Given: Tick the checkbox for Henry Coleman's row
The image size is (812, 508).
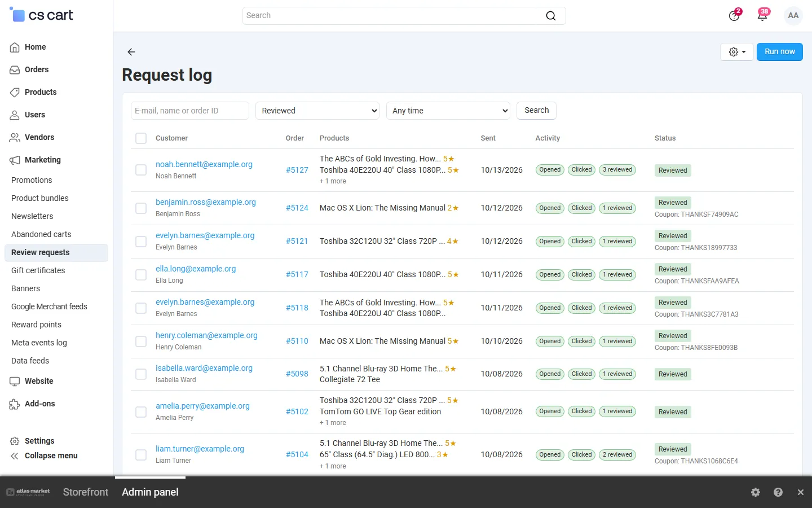Looking at the screenshot, I should point(141,341).
